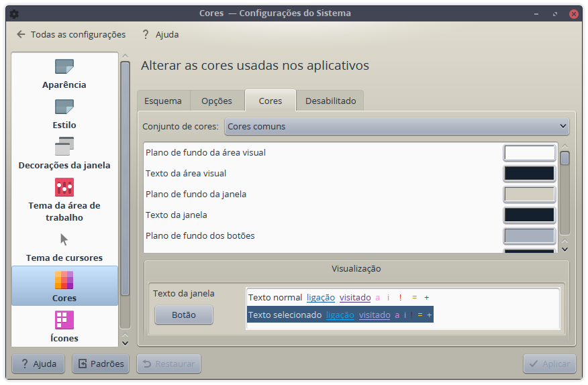Click color list scroll down arrow

(565, 250)
